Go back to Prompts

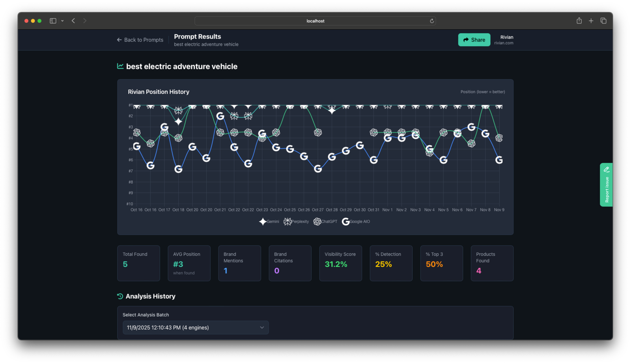click(140, 40)
